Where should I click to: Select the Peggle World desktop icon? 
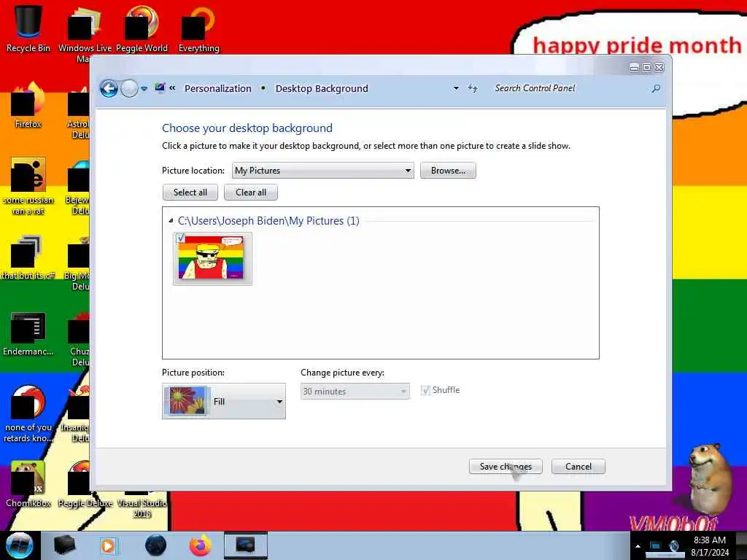coord(142,28)
